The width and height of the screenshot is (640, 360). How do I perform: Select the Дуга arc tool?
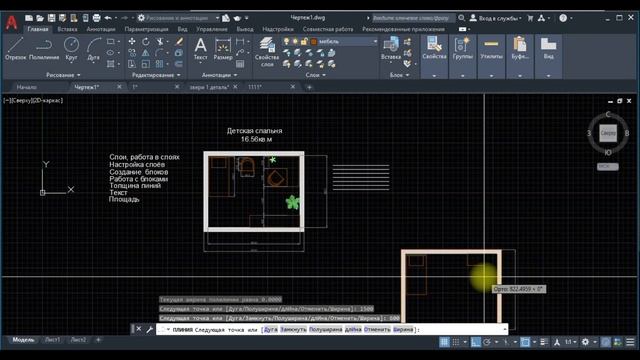click(x=93, y=49)
